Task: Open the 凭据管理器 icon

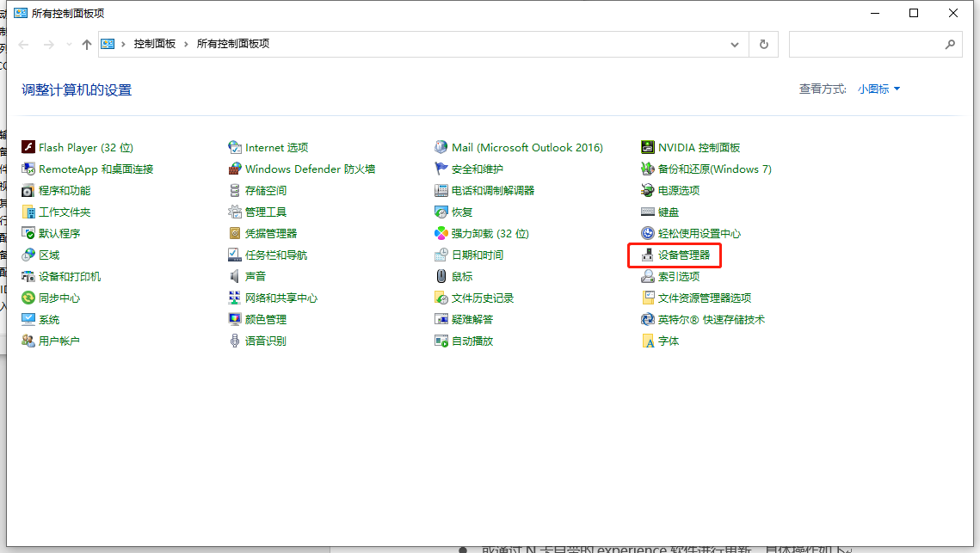Action: pyautogui.click(x=234, y=233)
